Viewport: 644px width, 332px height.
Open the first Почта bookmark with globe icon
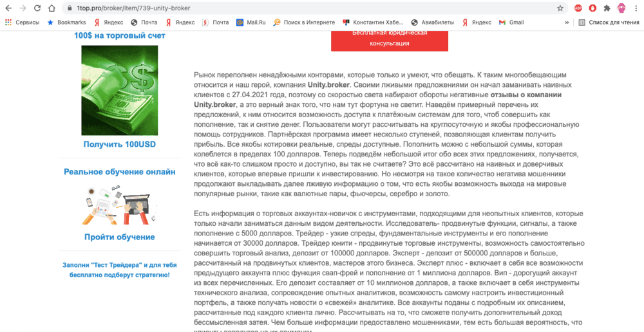pos(144,23)
